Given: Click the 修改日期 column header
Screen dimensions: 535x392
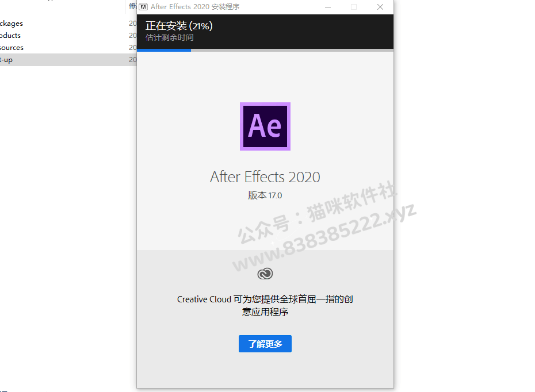Looking at the screenshot, I should click(132, 6).
